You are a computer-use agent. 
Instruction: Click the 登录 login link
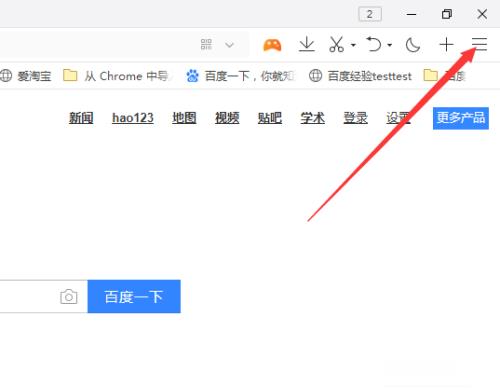[x=355, y=118]
